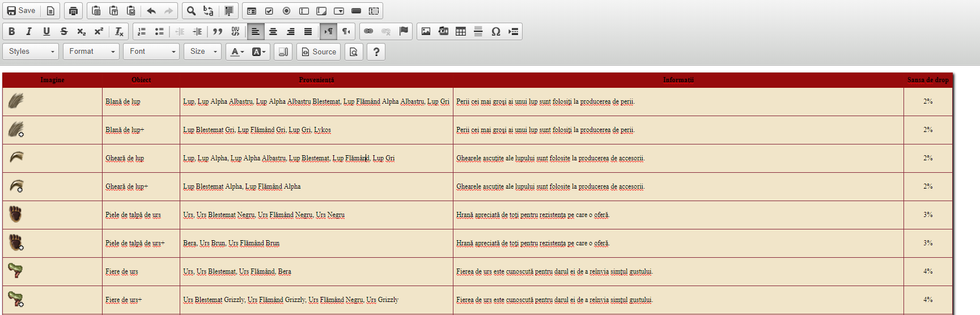Toggle strikethrough formatting
This screenshot has height=315, width=980.
point(64,31)
